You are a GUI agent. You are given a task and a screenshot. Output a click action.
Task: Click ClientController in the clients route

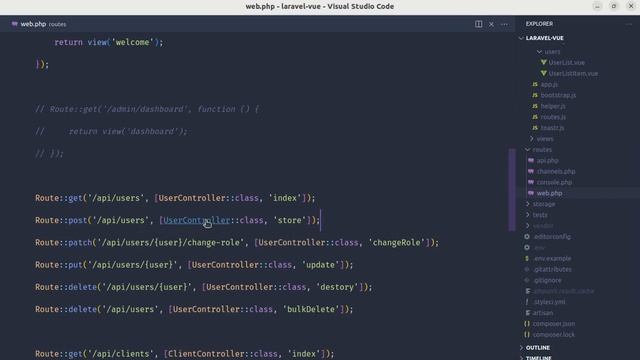(x=201, y=354)
